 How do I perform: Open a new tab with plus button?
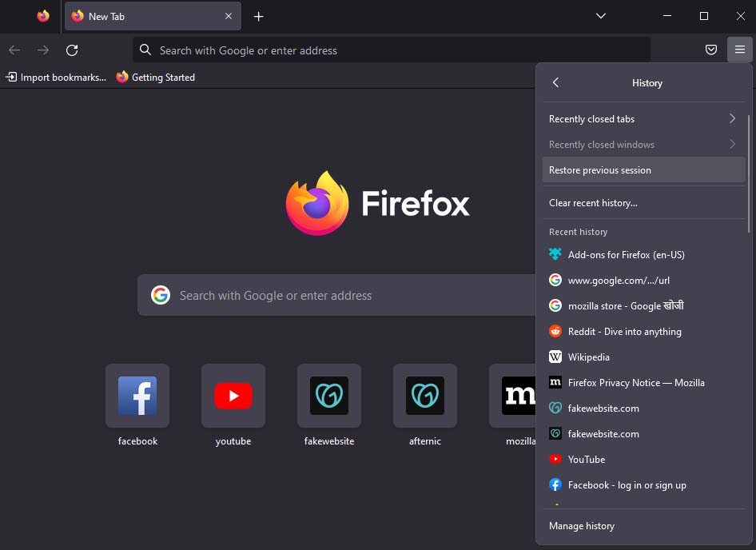pos(258,17)
